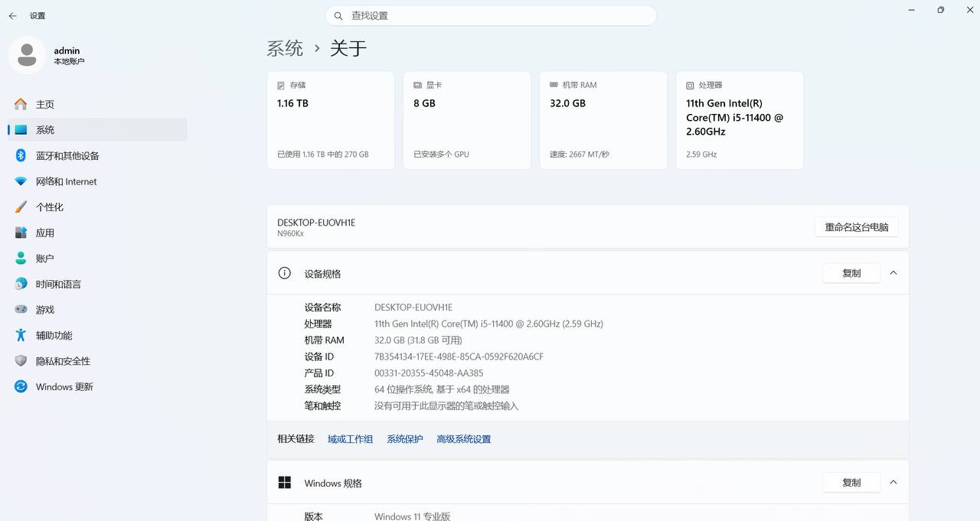980x521 pixels.
Task: Open 时间和语言 settings
Action: point(97,284)
